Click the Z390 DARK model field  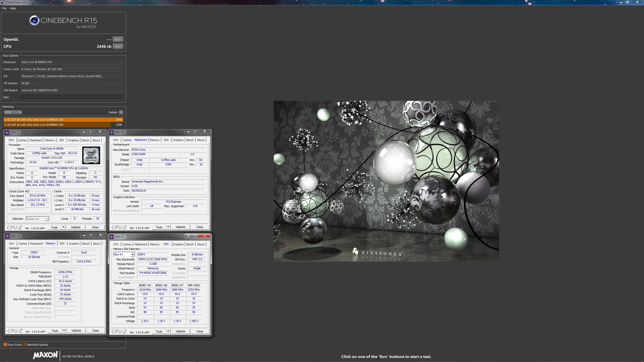pos(155,154)
